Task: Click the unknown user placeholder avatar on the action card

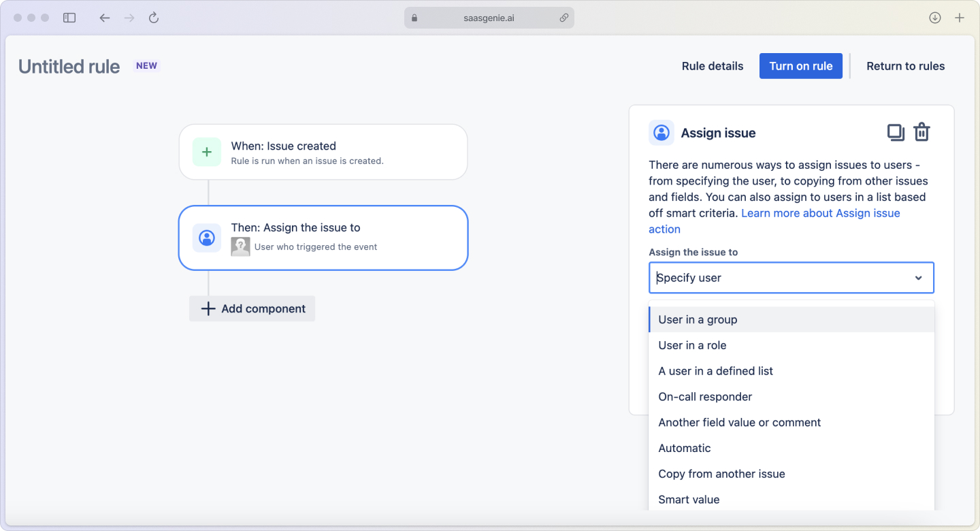Action: click(240, 246)
